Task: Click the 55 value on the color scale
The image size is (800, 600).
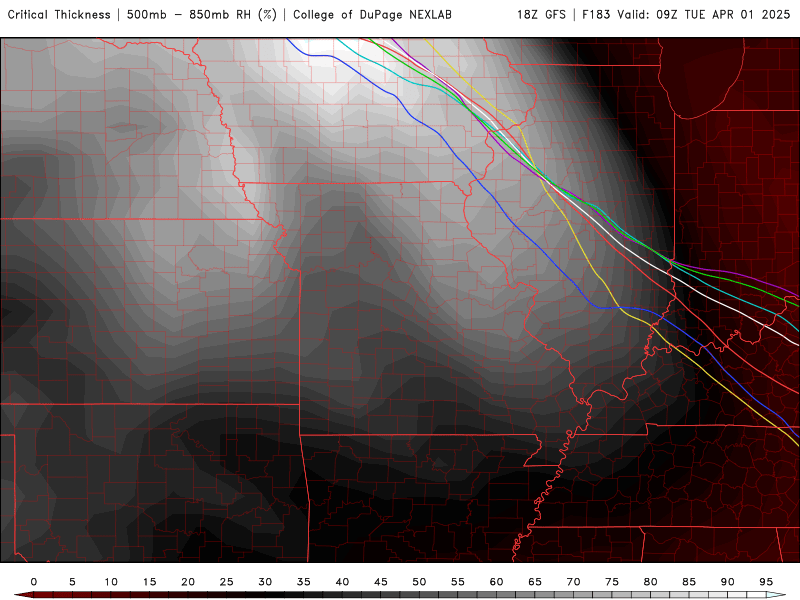Action: point(458,582)
